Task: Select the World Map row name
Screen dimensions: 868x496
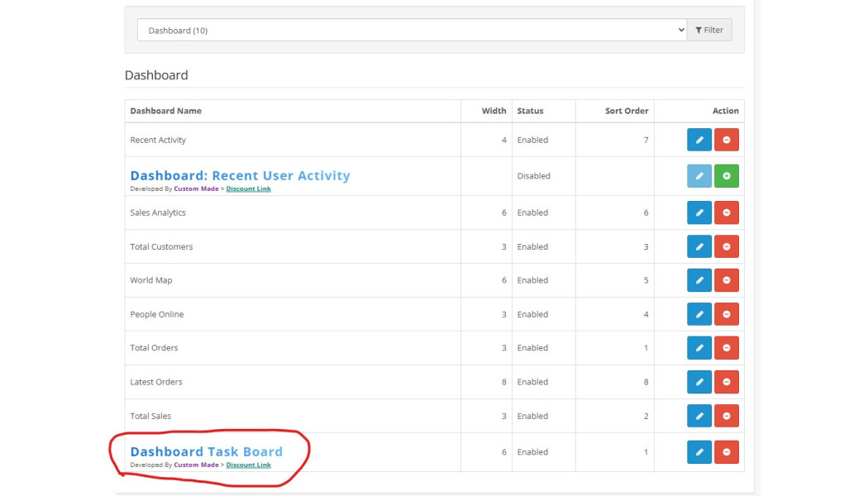Action: tap(151, 280)
